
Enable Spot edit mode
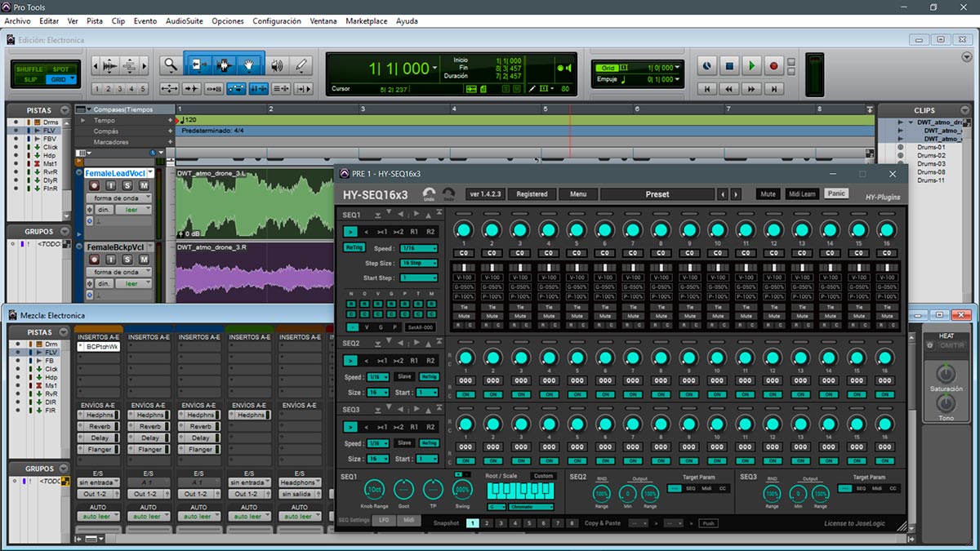point(60,69)
